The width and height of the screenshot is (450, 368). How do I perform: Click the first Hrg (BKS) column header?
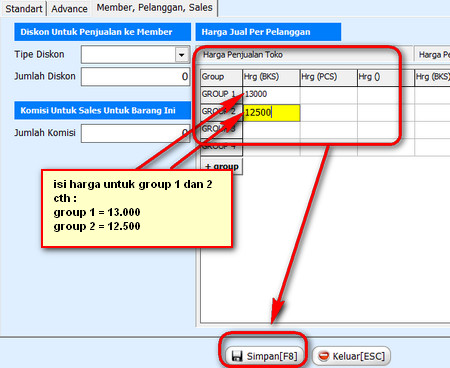[x=271, y=77]
